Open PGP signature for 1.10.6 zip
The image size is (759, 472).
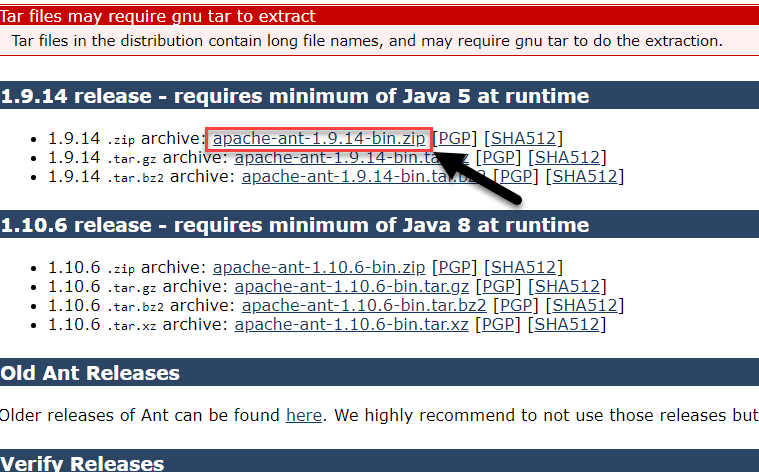click(455, 267)
